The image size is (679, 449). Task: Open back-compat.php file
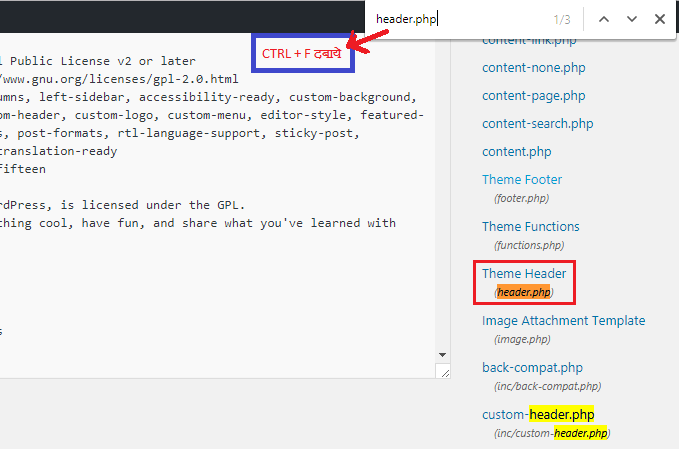click(x=532, y=368)
